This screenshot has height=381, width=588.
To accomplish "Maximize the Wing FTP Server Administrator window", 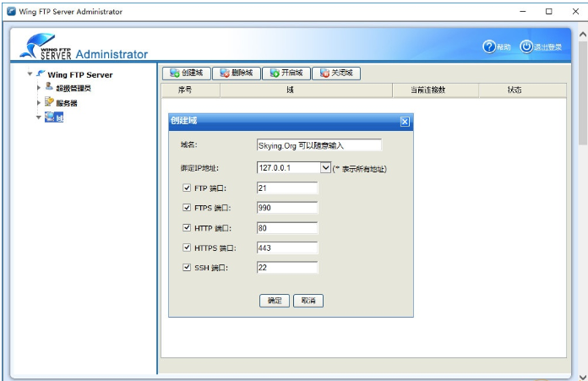I will [x=548, y=12].
